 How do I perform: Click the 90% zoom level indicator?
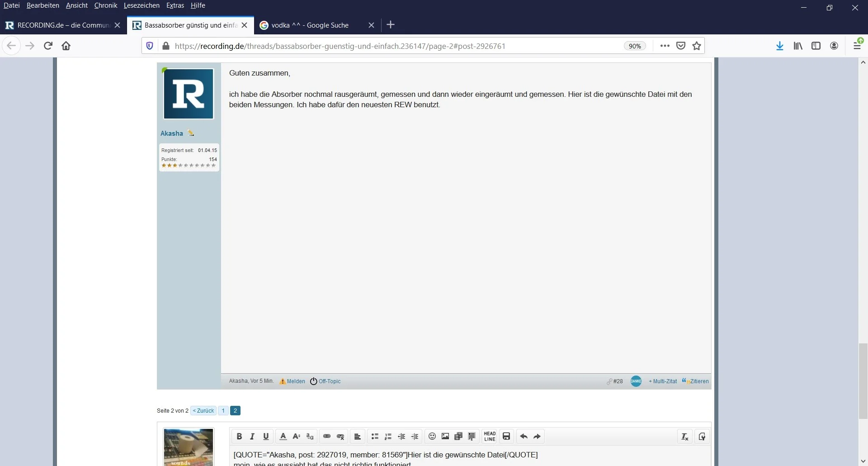(x=635, y=46)
